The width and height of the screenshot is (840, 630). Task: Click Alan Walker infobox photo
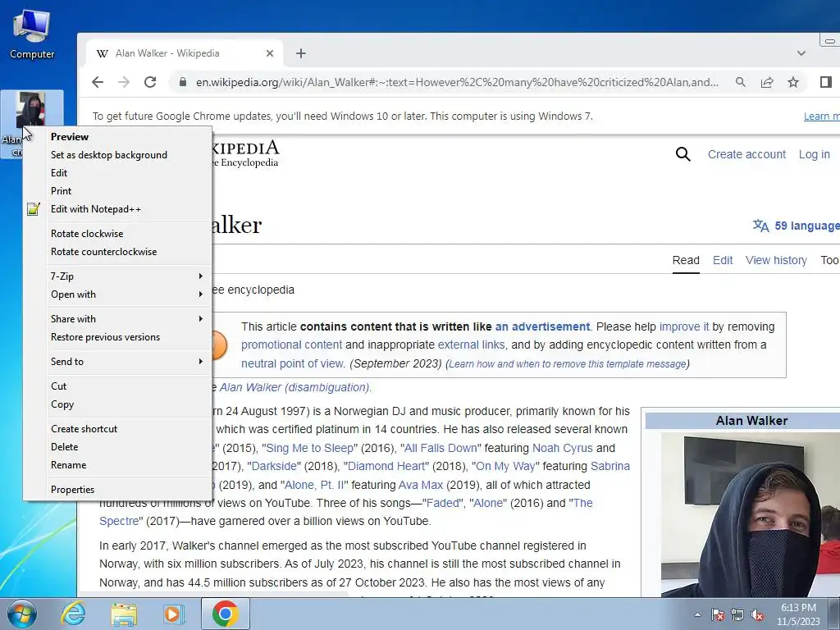click(750, 514)
